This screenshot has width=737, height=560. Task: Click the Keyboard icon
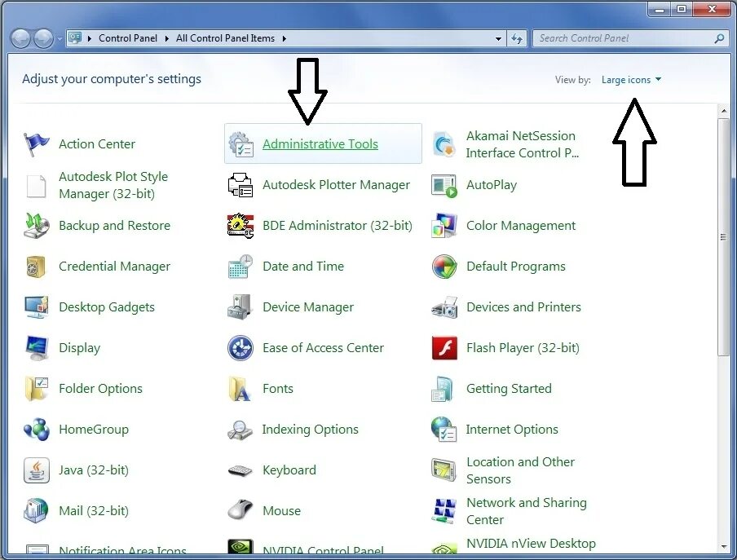[x=241, y=470]
